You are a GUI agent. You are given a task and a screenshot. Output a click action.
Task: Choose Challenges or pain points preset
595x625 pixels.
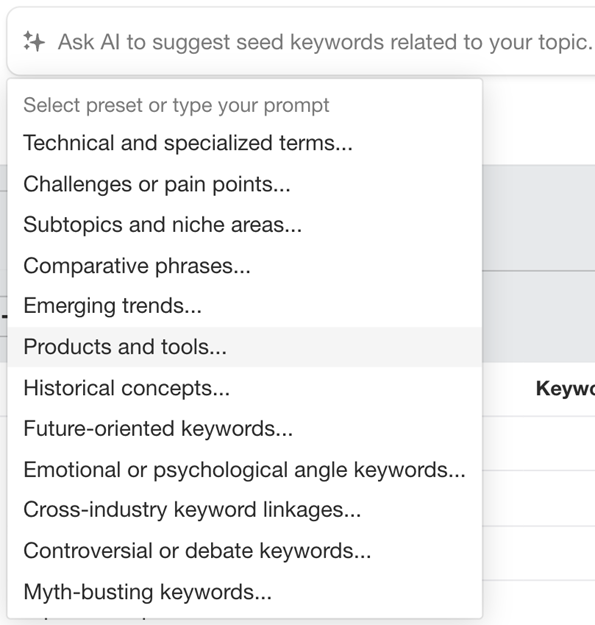tap(245, 184)
